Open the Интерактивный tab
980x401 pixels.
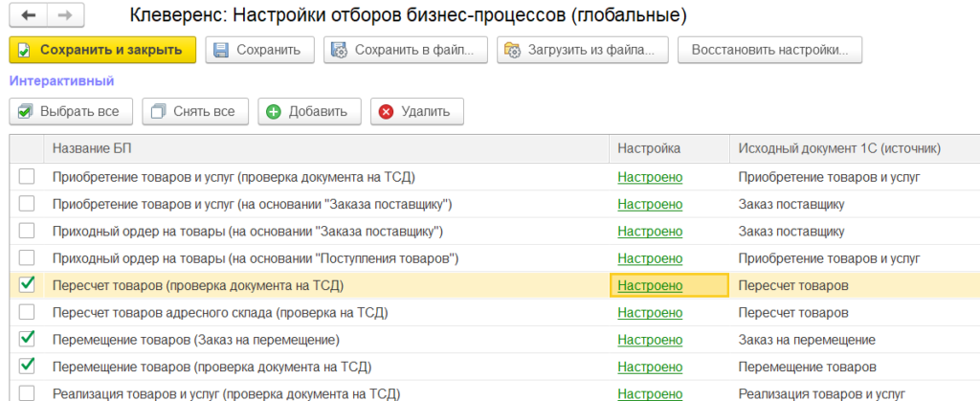61,81
